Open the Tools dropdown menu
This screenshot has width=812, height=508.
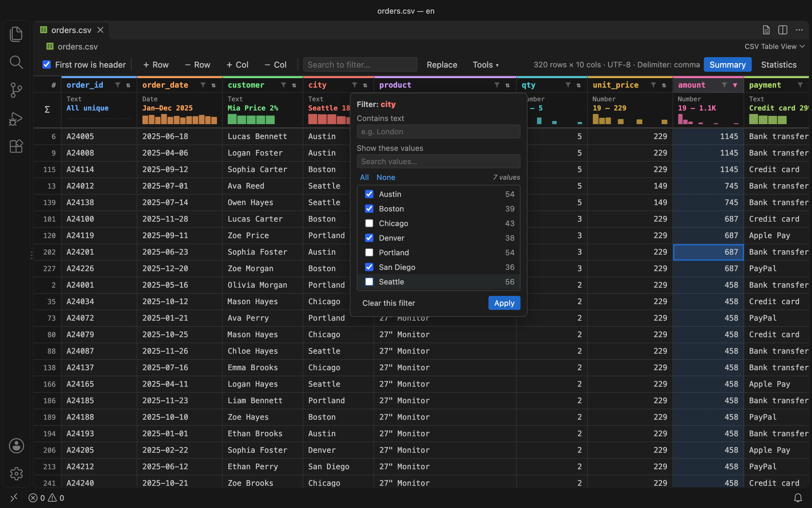point(485,64)
